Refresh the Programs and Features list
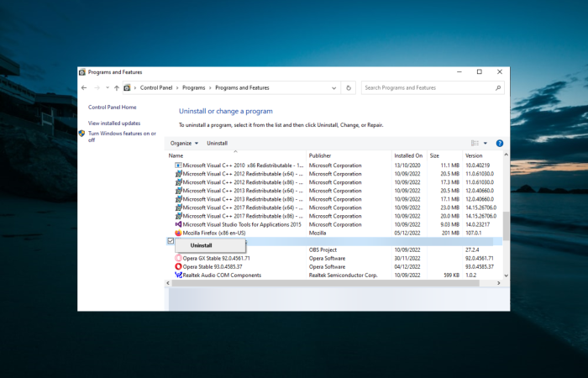The width and height of the screenshot is (588, 378). (x=349, y=88)
